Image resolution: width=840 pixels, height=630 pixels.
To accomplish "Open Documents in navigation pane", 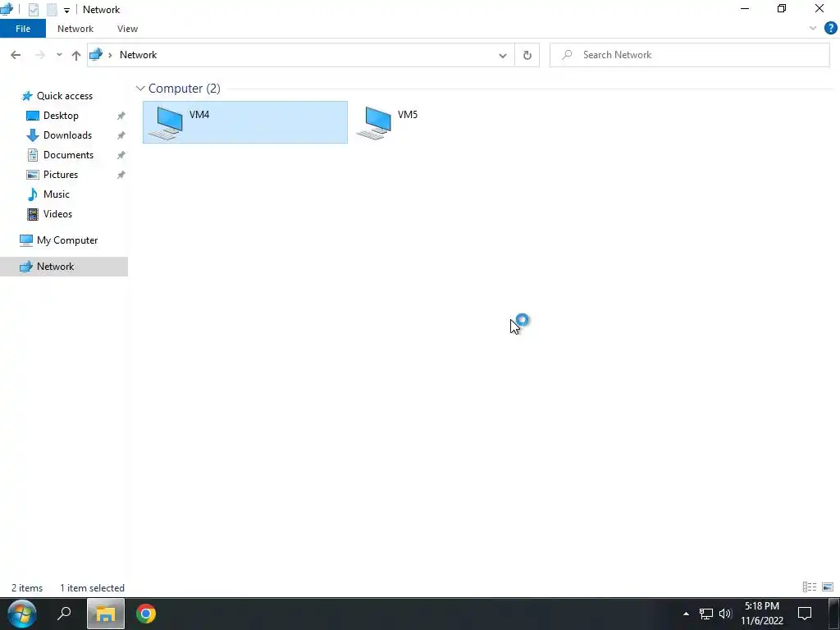I will tap(68, 155).
